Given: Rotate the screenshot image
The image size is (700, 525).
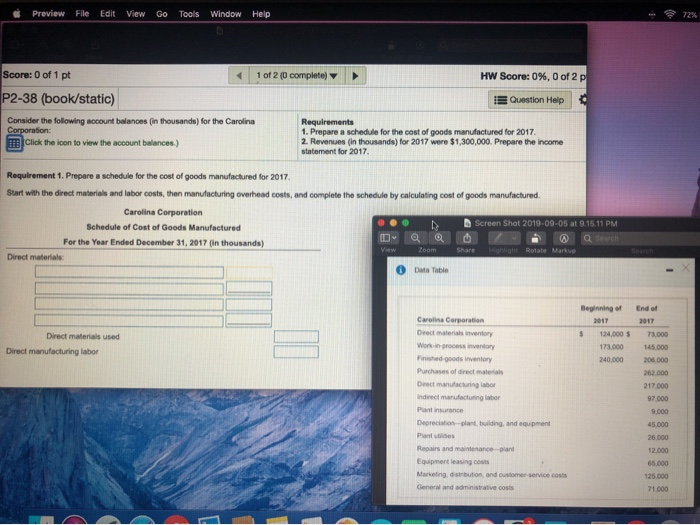Looking at the screenshot, I should point(536,238).
